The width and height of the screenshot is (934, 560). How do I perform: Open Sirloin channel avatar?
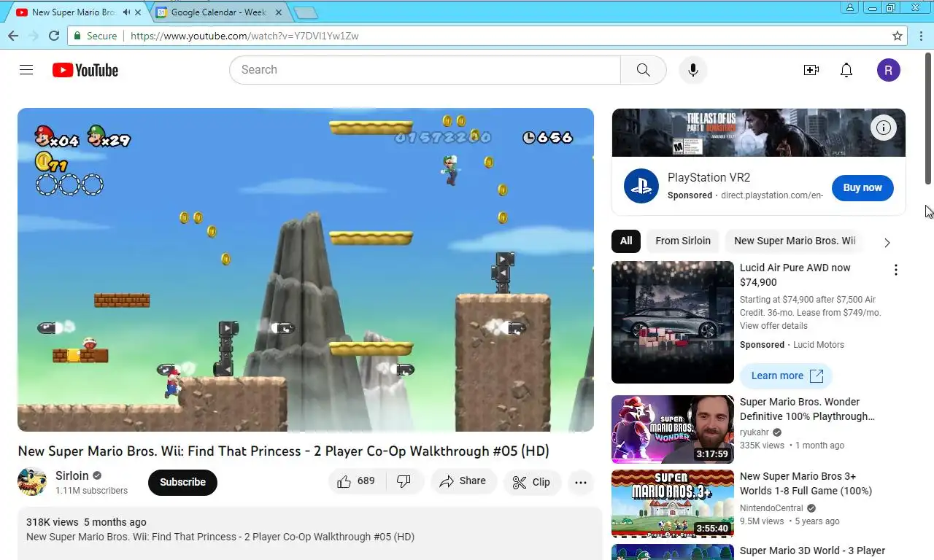(x=32, y=482)
